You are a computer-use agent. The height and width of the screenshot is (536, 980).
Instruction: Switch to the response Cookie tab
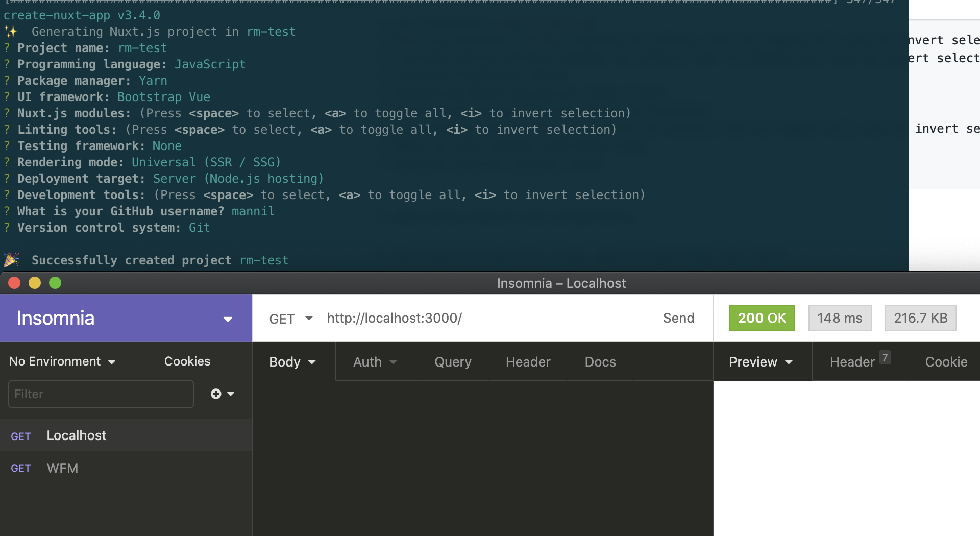pyautogui.click(x=946, y=362)
